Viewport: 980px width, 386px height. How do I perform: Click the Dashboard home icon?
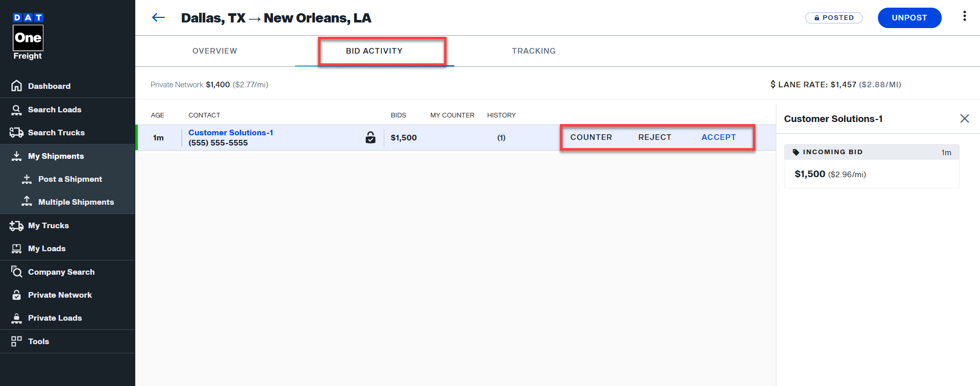pos(17,86)
